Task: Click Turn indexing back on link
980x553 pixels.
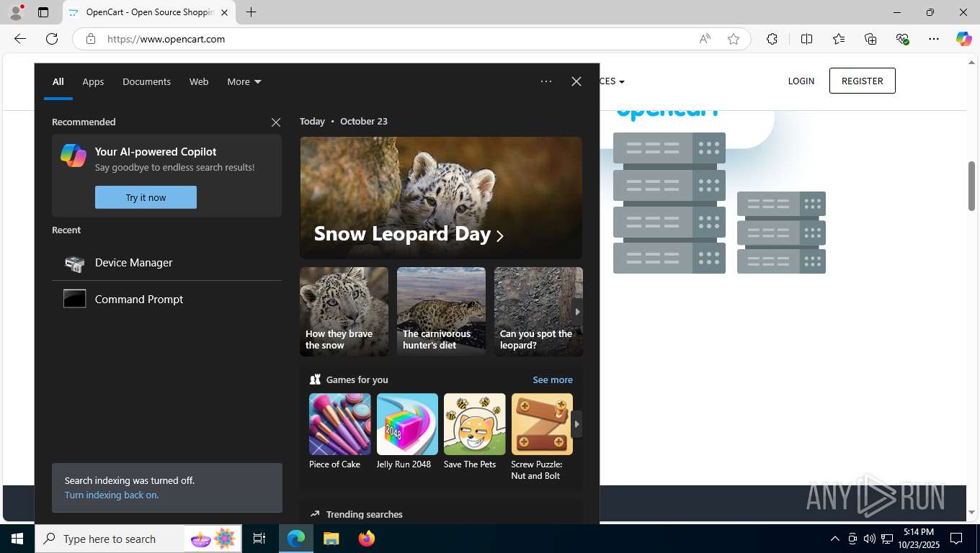Action: [x=112, y=495]
